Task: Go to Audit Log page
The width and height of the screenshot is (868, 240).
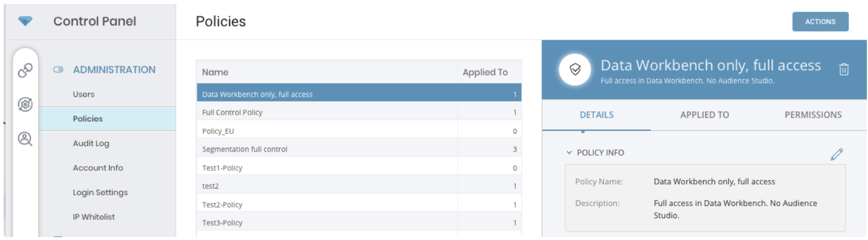Action: tap(91, 143)
